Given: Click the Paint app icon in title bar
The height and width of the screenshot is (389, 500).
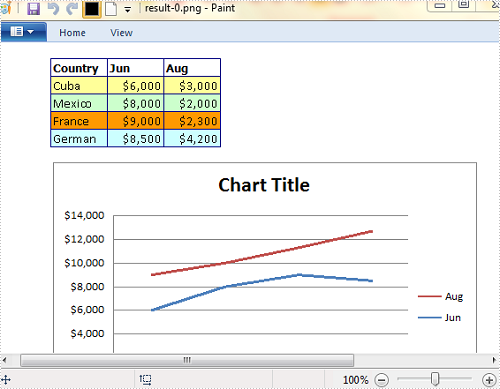Looking at the screenshot, I should [x=5, y=8].
